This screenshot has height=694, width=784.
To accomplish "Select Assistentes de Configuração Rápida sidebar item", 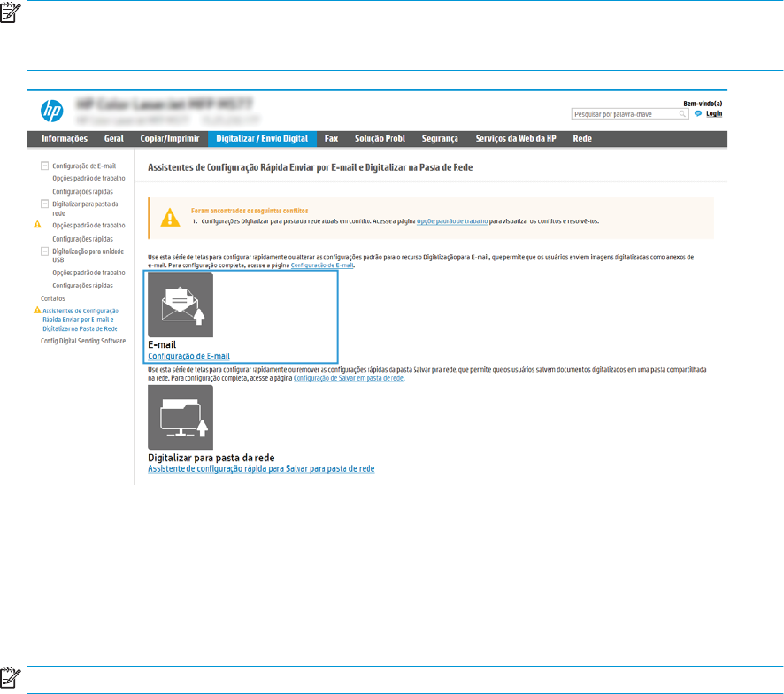I will [x=80, y=320].
